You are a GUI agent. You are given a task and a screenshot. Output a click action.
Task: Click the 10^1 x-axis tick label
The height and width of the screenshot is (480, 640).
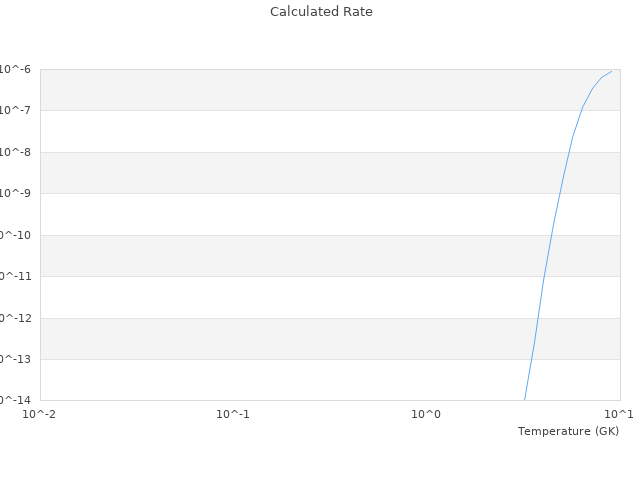619,414
